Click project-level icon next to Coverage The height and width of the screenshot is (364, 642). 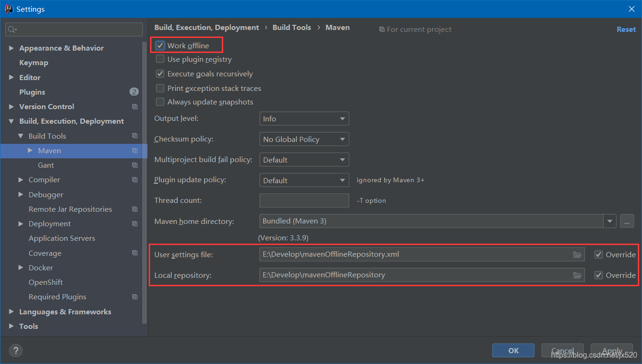[x=135, y=253]
